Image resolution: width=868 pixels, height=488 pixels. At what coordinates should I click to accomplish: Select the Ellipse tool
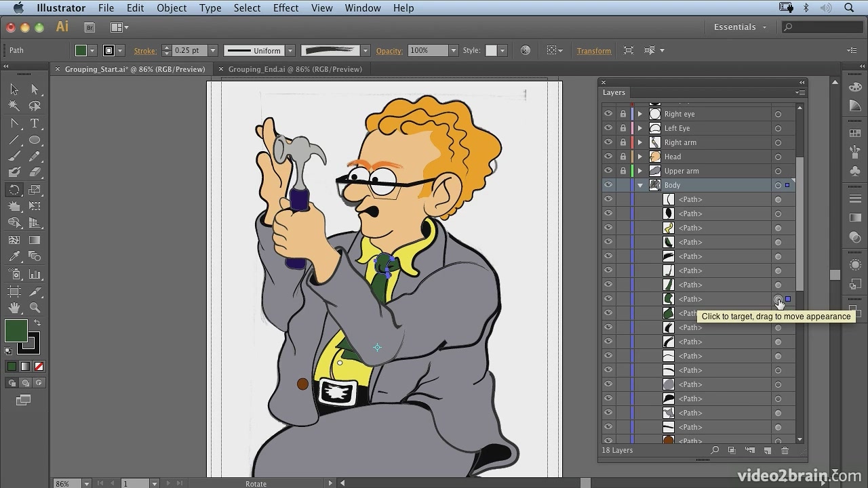35,140
